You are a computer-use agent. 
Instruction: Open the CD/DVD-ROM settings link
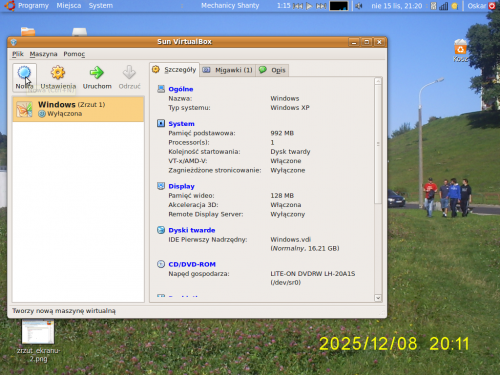(192, 264)
